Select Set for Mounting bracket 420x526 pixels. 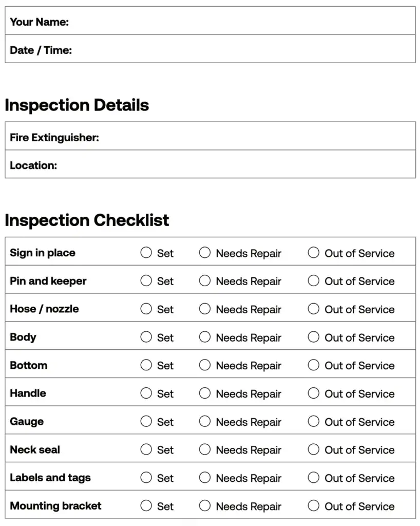(146, 505)
